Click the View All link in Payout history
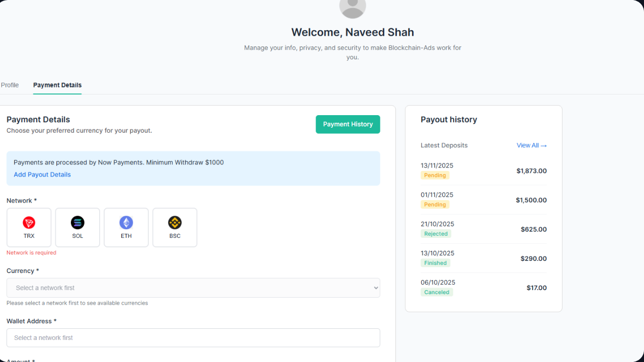 tap(531, 145)
